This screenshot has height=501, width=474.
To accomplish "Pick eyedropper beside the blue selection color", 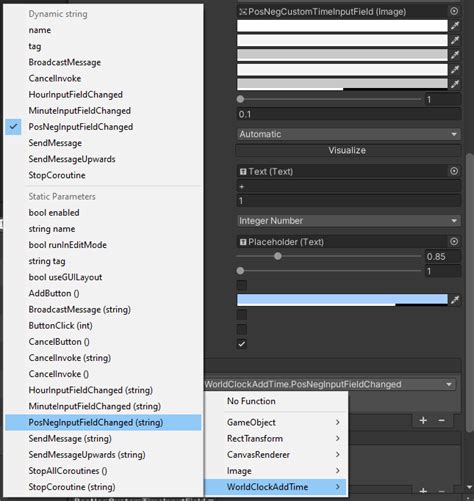I will point(455,300).
